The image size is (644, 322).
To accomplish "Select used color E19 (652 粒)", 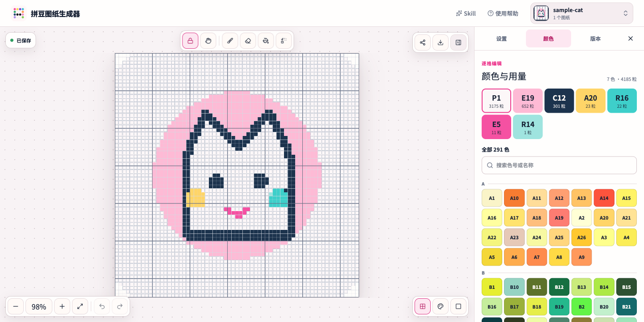I will [x=528, y=101].
